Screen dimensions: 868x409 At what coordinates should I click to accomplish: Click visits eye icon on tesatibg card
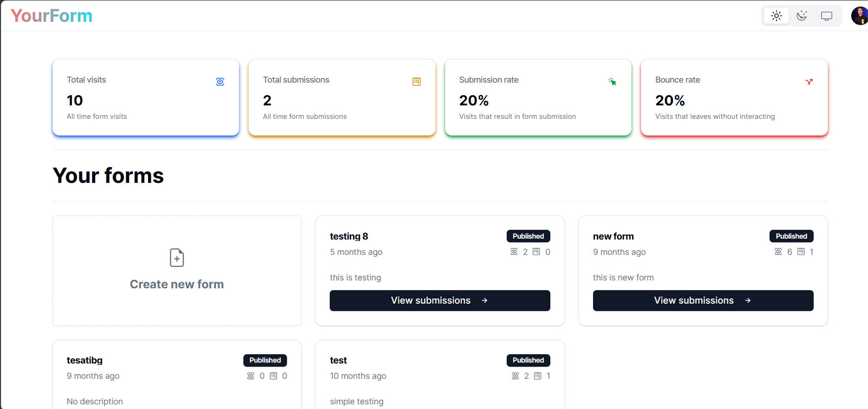[251, 376]
